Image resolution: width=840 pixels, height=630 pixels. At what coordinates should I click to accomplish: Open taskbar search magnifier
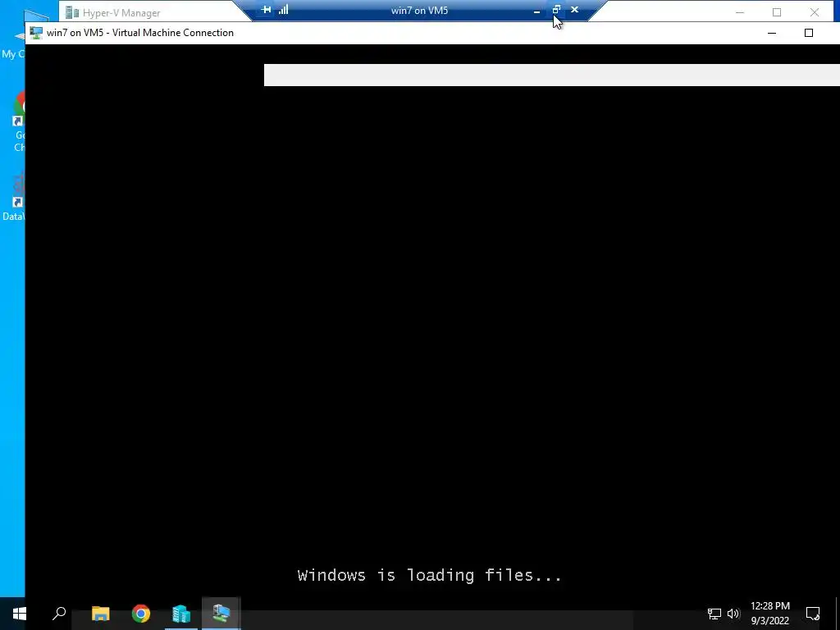tap(59, 614)
